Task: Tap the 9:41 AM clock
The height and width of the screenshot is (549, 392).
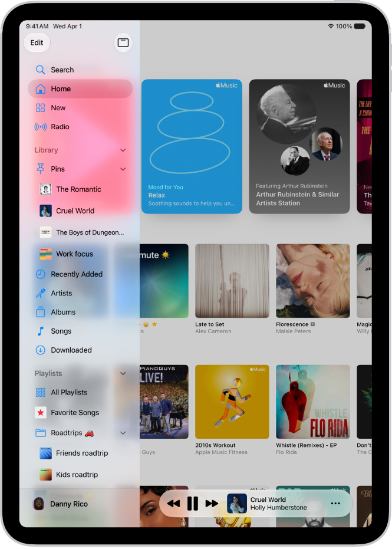Action: (37, 27)
